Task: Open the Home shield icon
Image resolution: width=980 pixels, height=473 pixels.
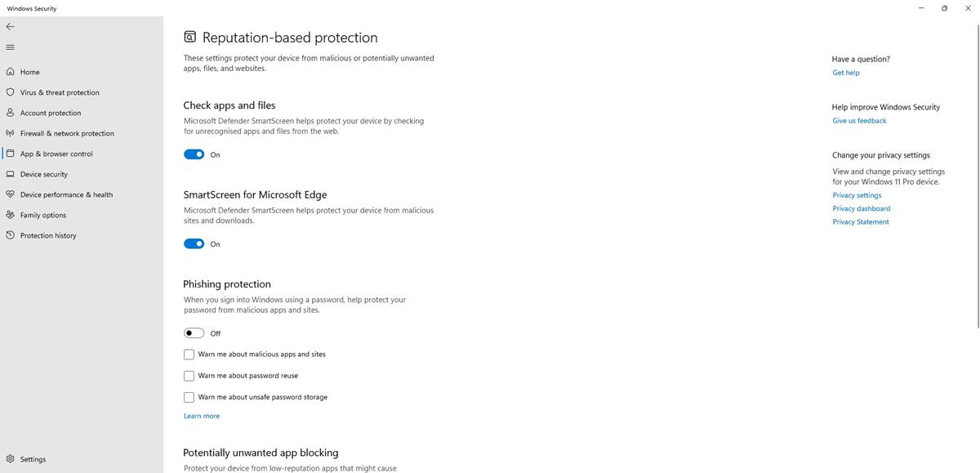Action: click(11, 72)
